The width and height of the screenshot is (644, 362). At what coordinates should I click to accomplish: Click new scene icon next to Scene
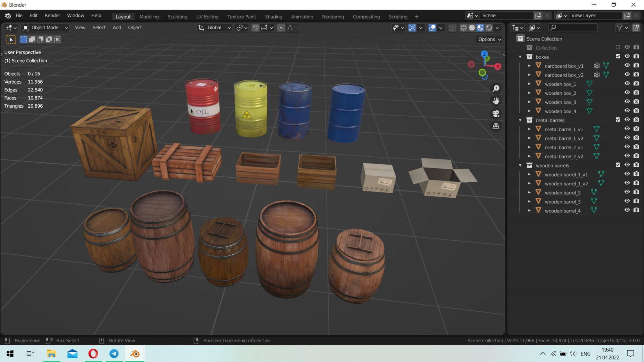(538, 16)
